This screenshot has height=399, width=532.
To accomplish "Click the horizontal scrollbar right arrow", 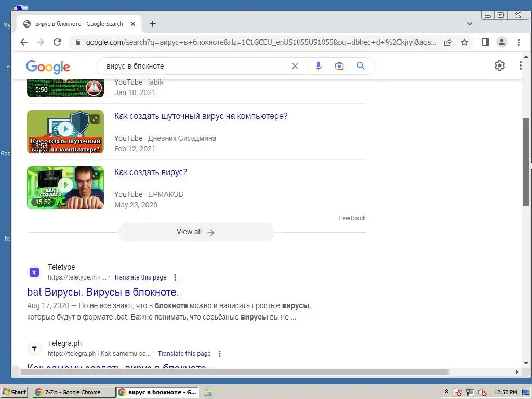I will pyautogui.click(x=517, y=372).
